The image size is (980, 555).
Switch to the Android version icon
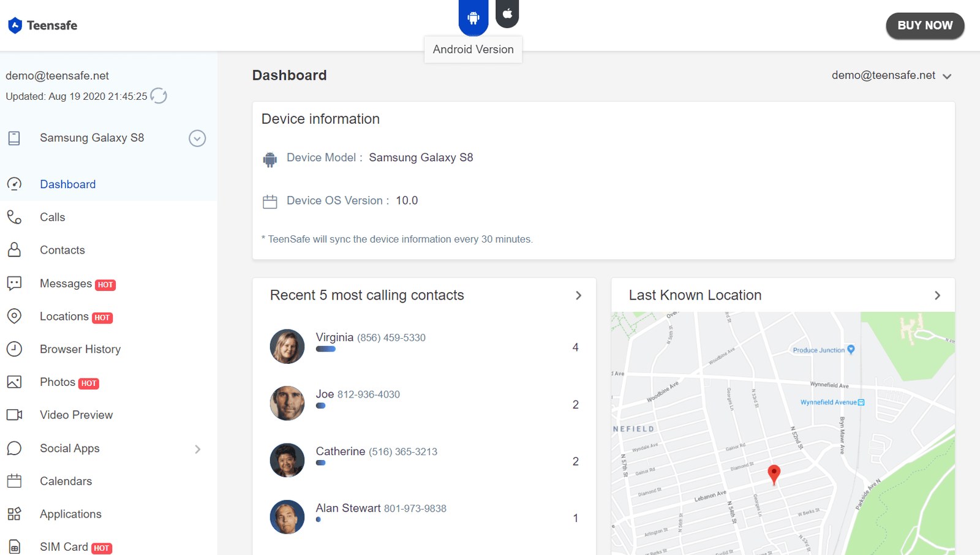click(x=473, y=17)
